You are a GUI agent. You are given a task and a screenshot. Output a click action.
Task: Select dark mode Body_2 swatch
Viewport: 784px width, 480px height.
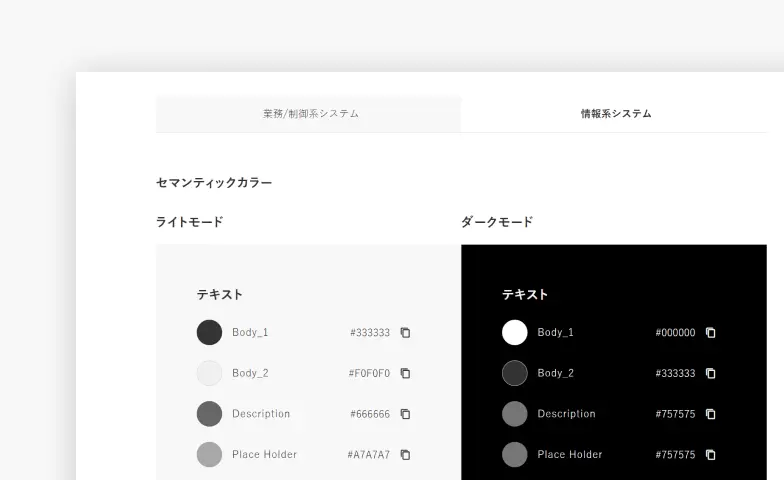[x=514, y=373]
